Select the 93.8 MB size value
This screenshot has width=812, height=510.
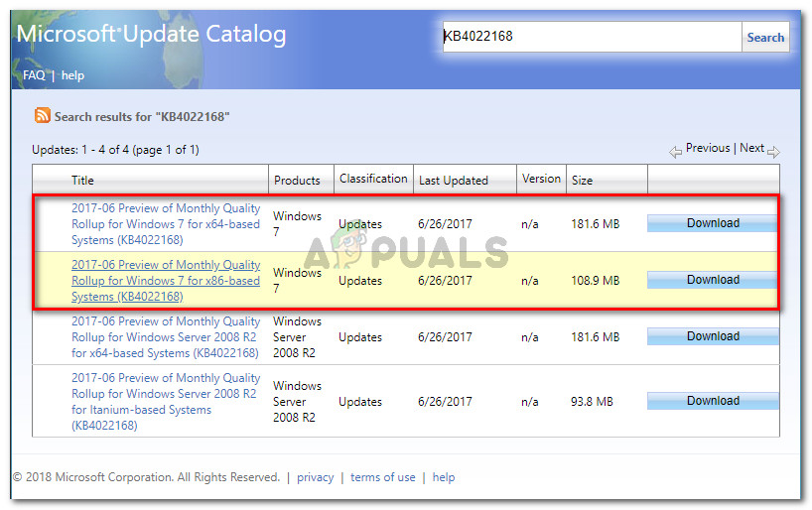[x=592, y=401]
